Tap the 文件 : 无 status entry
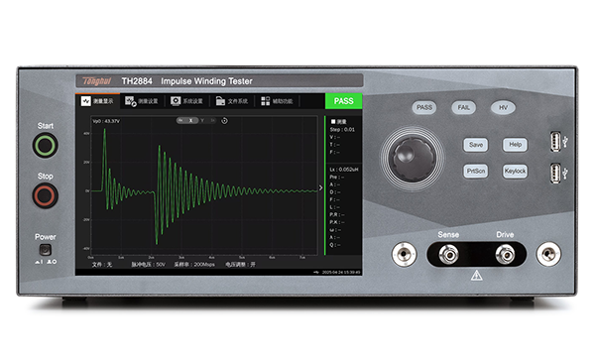 (x=102, y=264)
